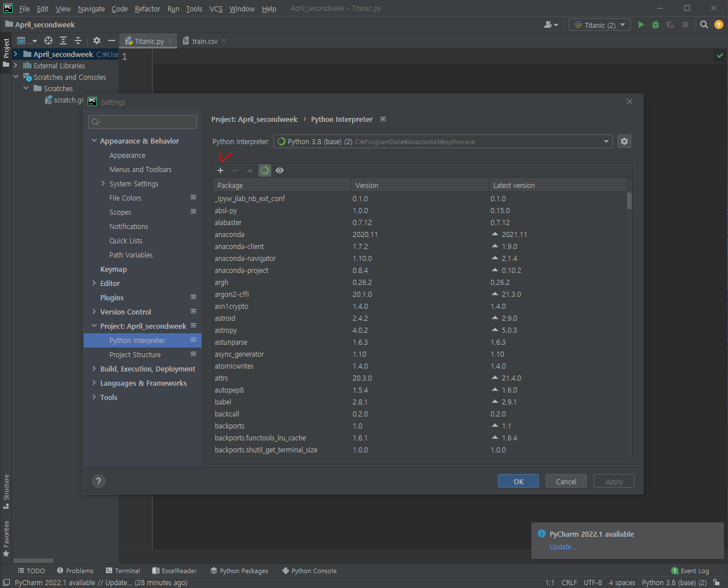This screenshot has width=728, height=588.
Task: Collapse Appearance & Behavior section
Action: click(94, 141)
